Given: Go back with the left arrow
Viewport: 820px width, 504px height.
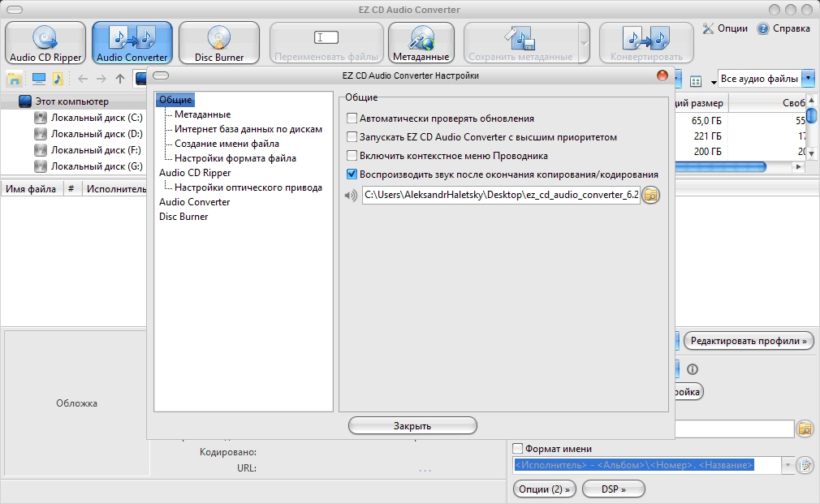Looking at the screenshot, I should click(x=83, y=79).
